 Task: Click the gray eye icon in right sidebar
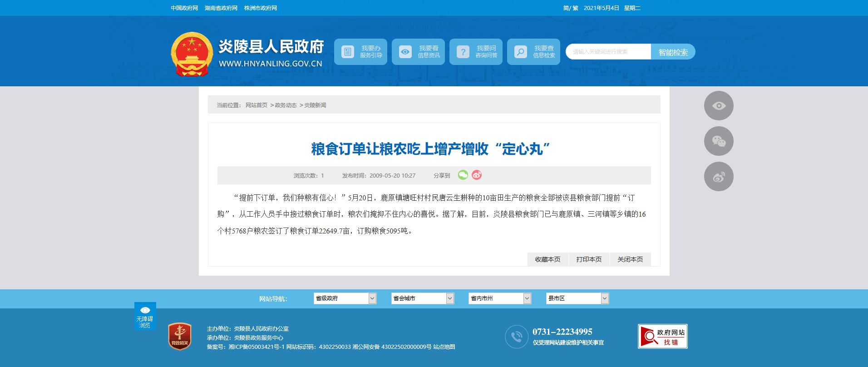(718, 106)
